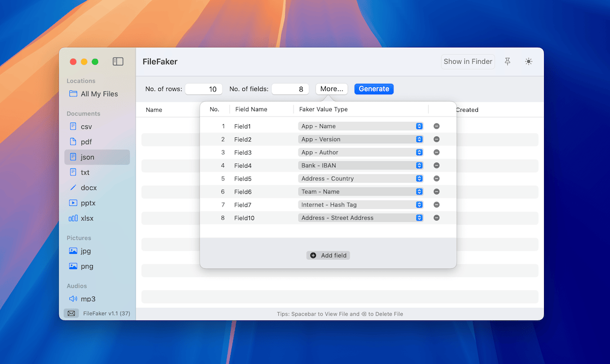This screenshot has width=610, height=364.
Task: Click the FileFaker v1.1 (37) version label
Action: click(106, 313)
